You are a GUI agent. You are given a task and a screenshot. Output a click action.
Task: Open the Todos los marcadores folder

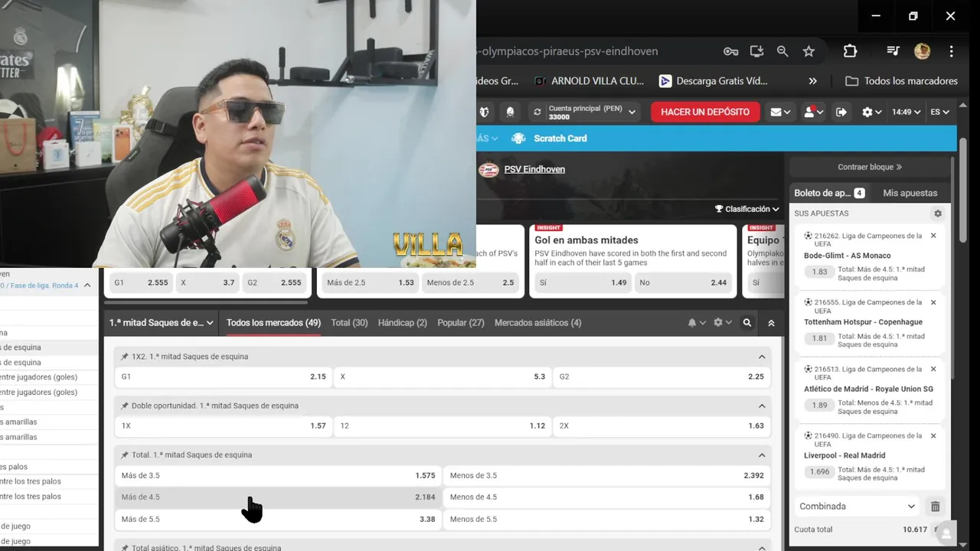click(901, 81)
